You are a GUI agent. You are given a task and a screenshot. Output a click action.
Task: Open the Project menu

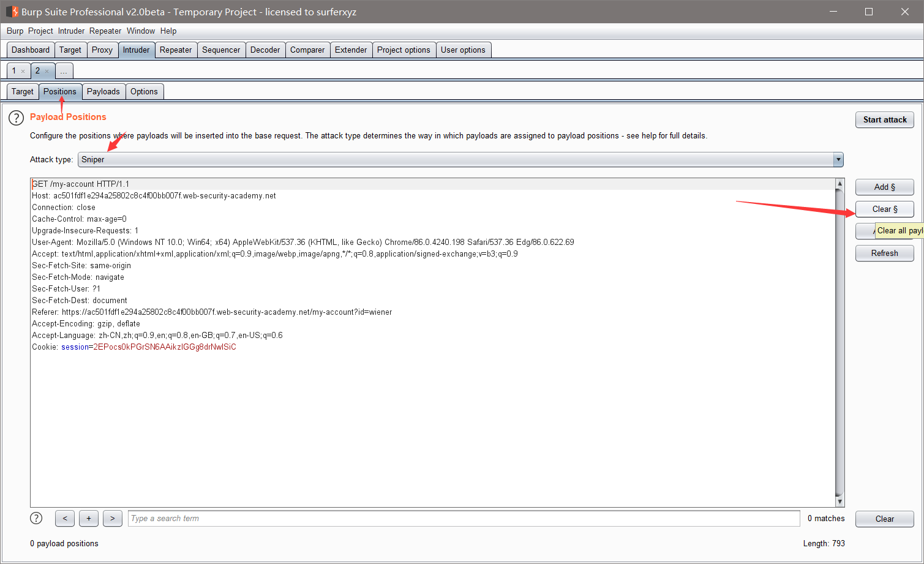[40, 31]
